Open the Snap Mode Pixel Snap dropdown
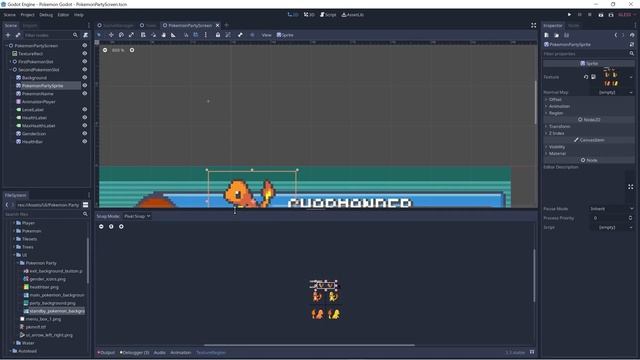This screenshot has height=360, width=640. [137, 216]
